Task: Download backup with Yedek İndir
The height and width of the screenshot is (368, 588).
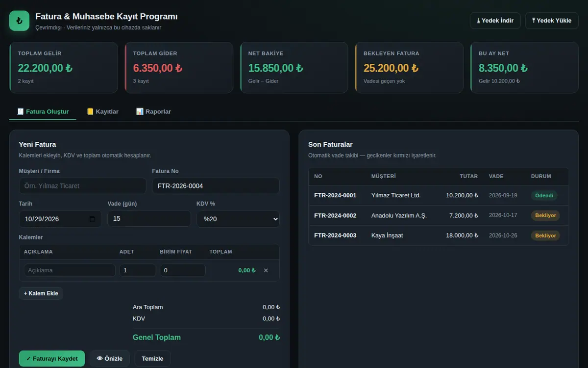Action: (495, 21)
